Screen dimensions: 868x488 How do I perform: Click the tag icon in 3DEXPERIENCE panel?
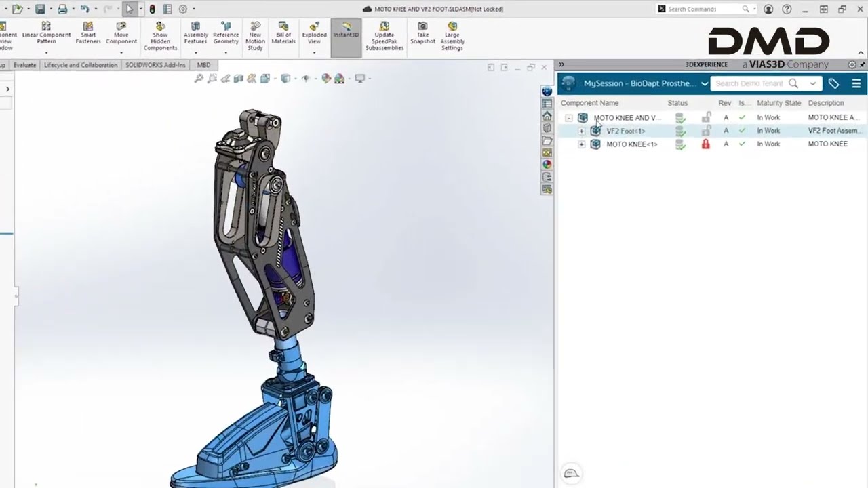[x=833, y=83]
